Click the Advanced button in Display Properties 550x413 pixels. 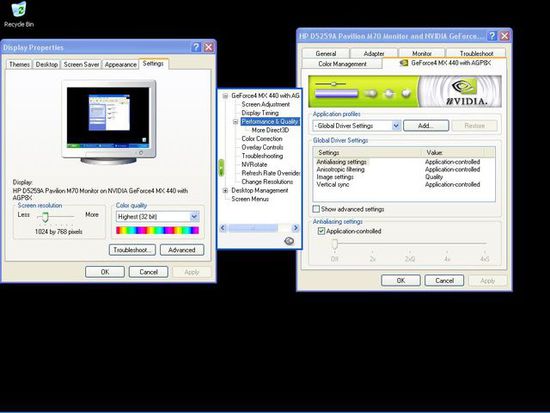point(182,250)
